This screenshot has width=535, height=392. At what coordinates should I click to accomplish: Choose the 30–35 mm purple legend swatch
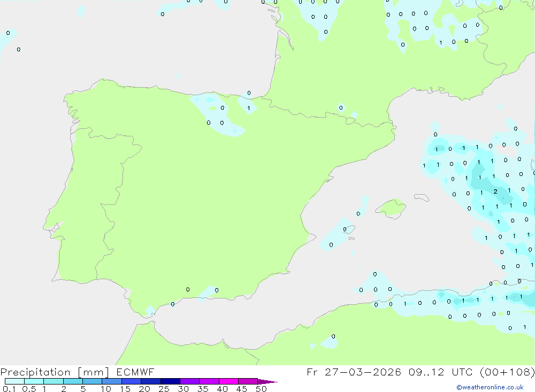coord(189,381)
